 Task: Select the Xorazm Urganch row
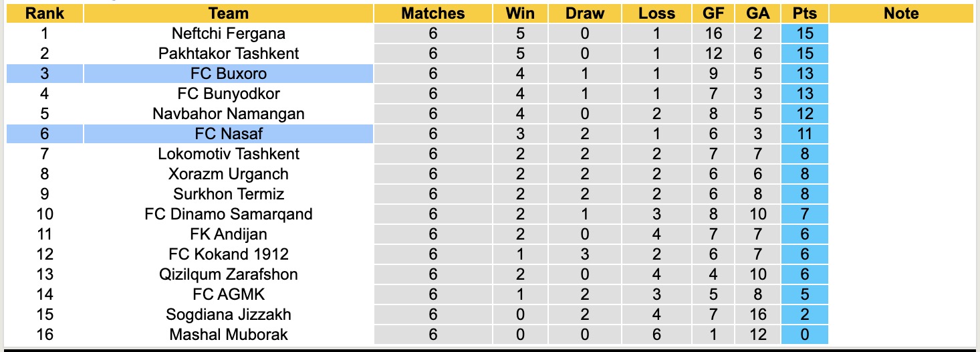(x=228, y=174)
